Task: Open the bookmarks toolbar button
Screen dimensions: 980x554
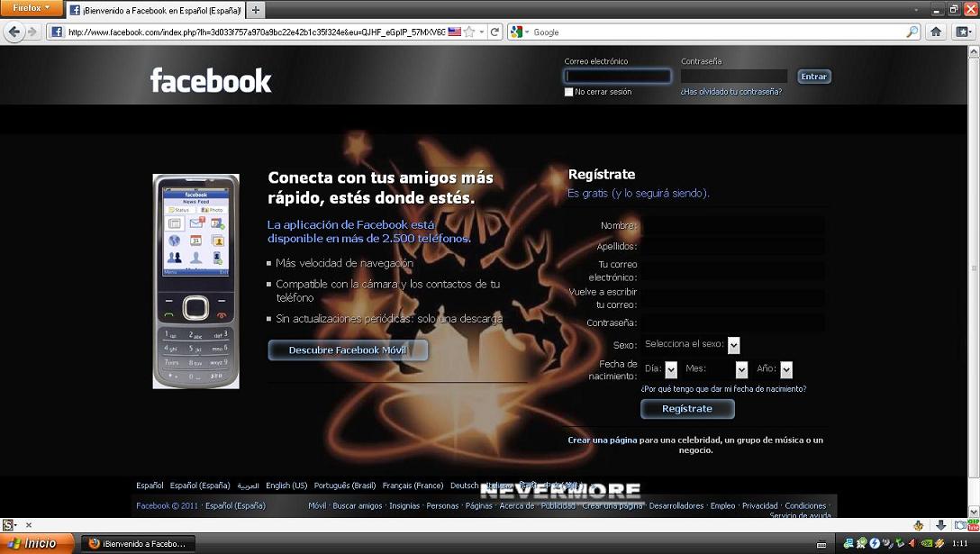Action: pyautogui.click(x=963, y=32)
